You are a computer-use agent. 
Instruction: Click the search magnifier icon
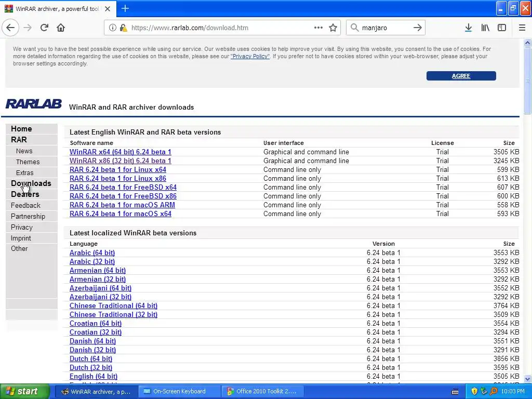click(x=354, y=28)
